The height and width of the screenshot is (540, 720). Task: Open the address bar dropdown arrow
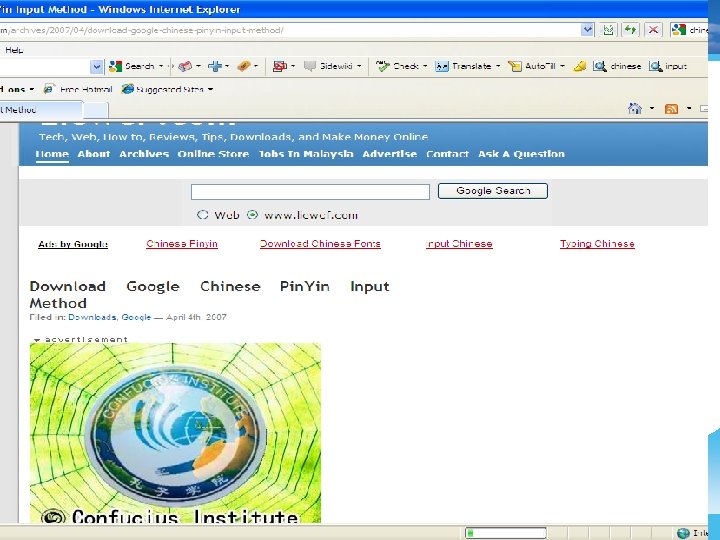(x=587, y=30)
